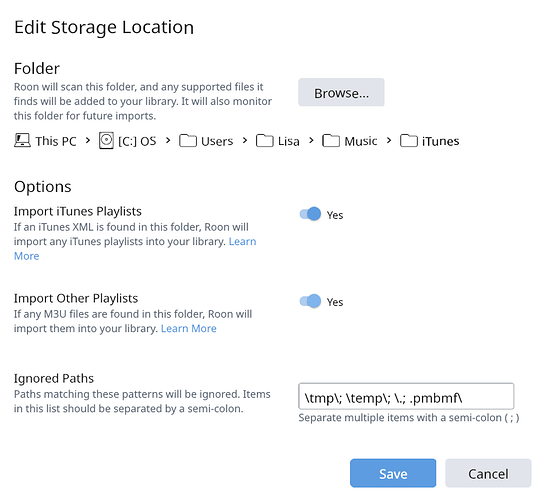Click the This PC computer icon
The height and width of the screenshot is (500, 544).
coord(22,141)
